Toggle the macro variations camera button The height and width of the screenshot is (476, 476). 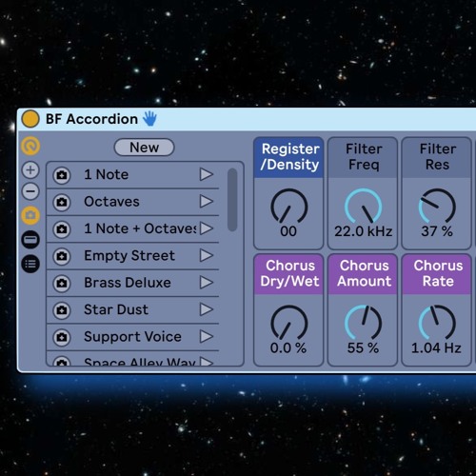pyautogui.click(x=30, y=215)
